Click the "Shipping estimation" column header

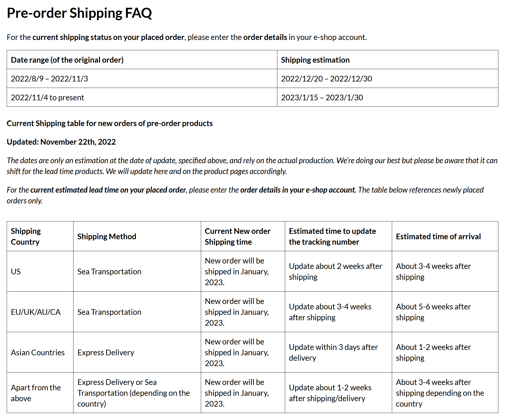[x=315, y=60]
